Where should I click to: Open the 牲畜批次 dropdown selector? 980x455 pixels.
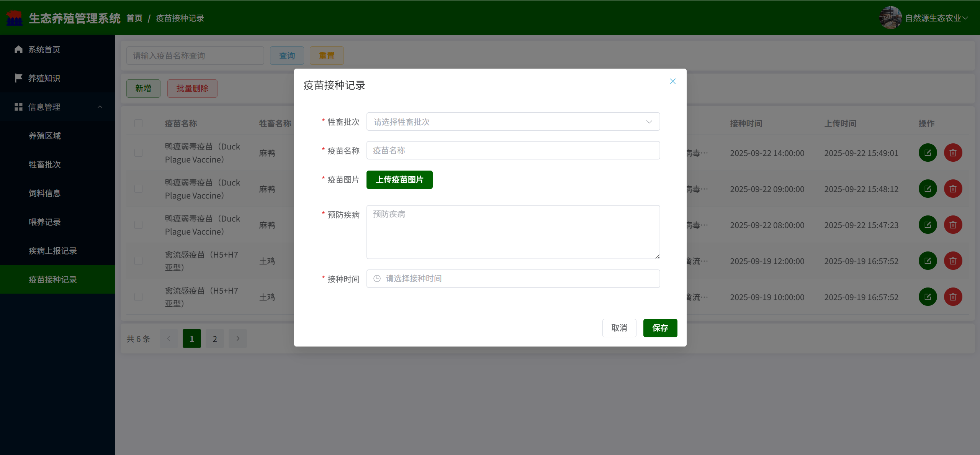click(513, 122)
